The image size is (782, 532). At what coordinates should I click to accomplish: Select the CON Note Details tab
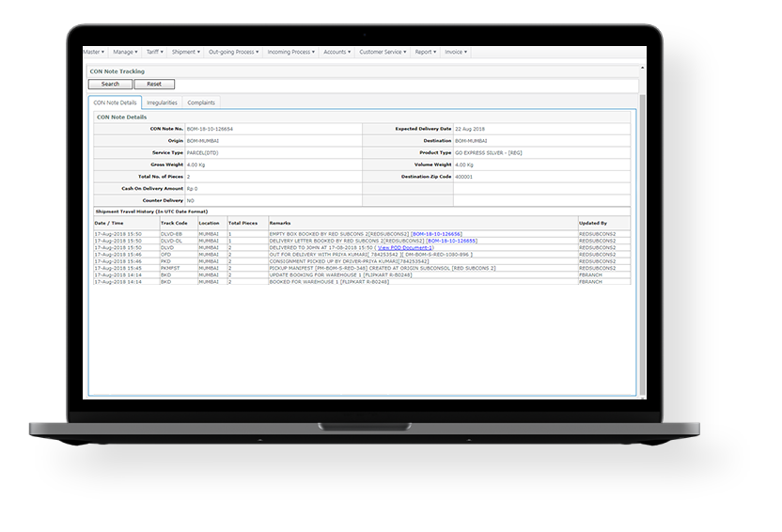pyautogui.click(x=116, y=102)
